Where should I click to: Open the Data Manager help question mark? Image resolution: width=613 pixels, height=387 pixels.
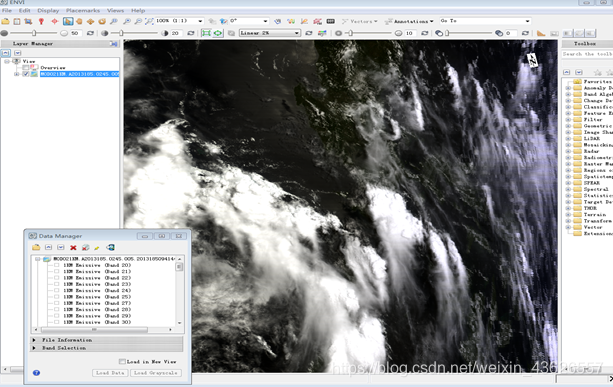point(36,373)
